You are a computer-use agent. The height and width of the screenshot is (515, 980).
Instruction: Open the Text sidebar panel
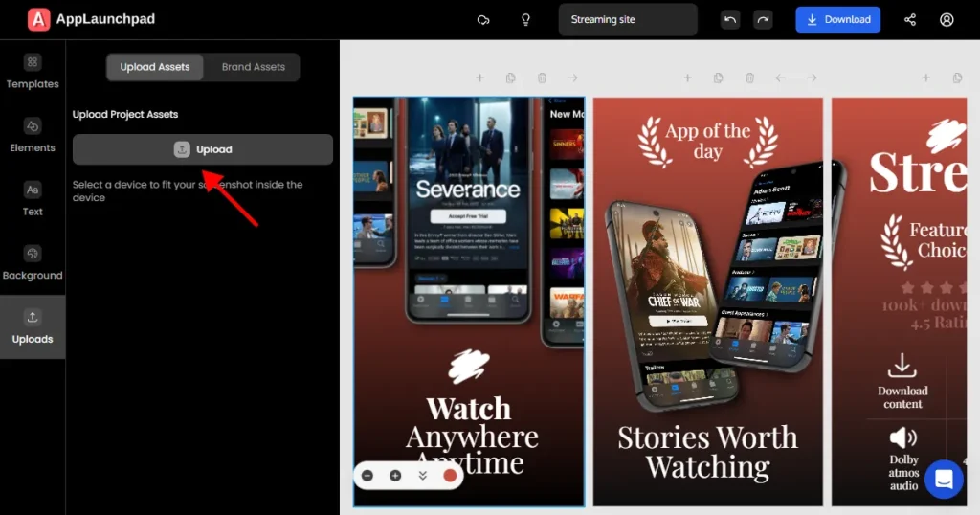tap(33, 199)
